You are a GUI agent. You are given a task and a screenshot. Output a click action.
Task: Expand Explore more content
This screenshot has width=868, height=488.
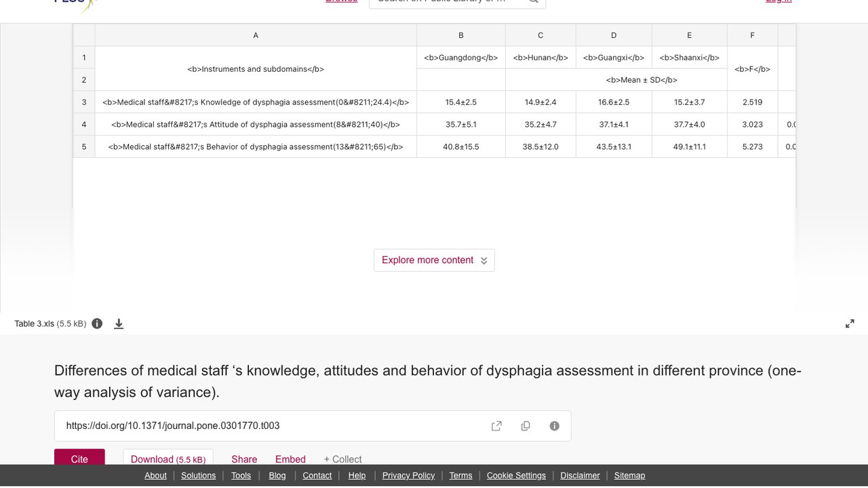pos(434,260)
